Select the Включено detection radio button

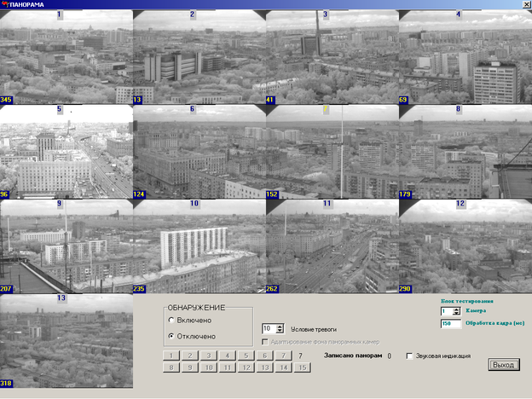[171, 320]
